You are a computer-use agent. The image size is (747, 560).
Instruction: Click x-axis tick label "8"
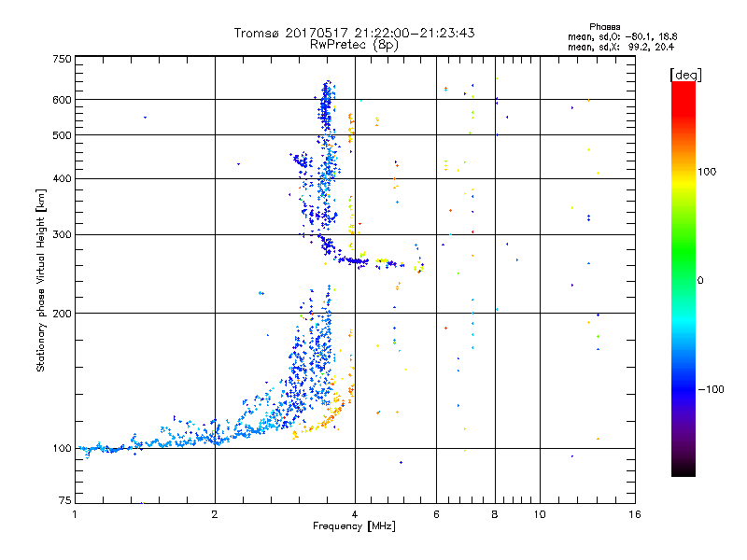(495, 514)
